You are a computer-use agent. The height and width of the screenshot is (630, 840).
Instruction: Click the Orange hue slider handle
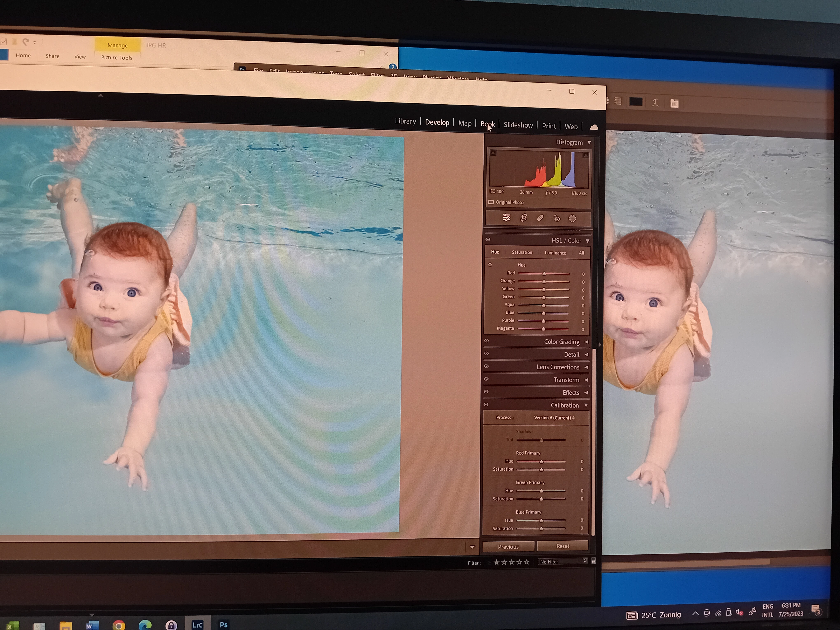(544, 281)
